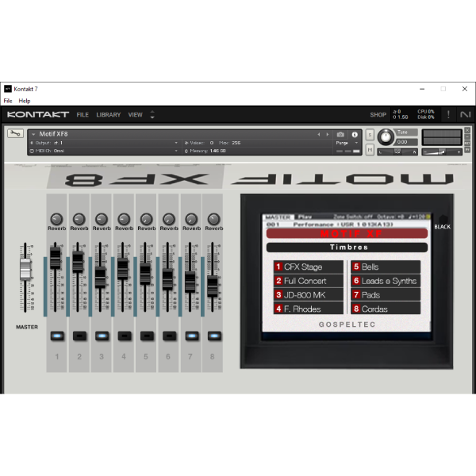Image resolution: width=476 pixels, height=476 pixels.
Task: Click channel 8 volume fader
Action: point(213,286)
